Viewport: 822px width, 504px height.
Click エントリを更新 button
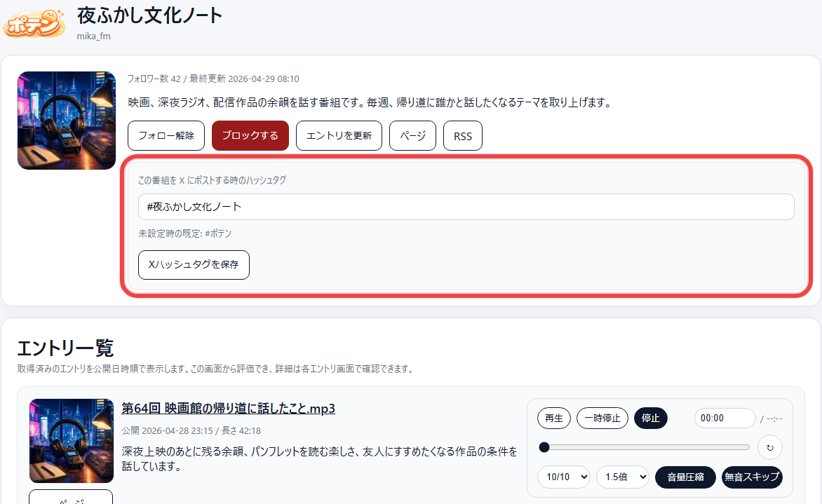[339, 136]
